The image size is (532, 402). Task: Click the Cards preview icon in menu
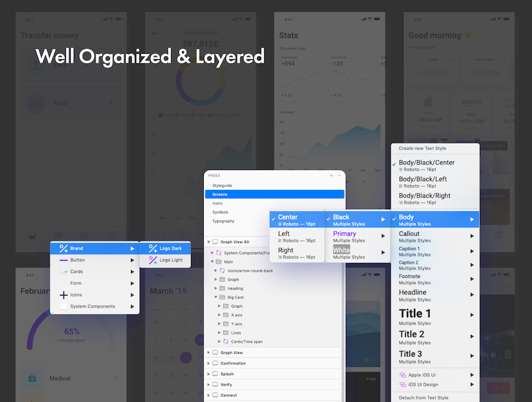63,271
